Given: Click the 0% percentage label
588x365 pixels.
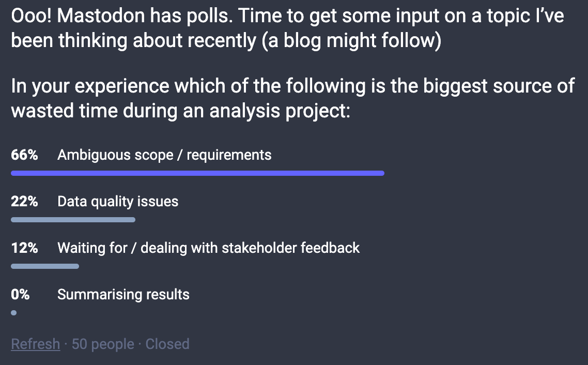Looking at the screenshot, I should point(20,295).
